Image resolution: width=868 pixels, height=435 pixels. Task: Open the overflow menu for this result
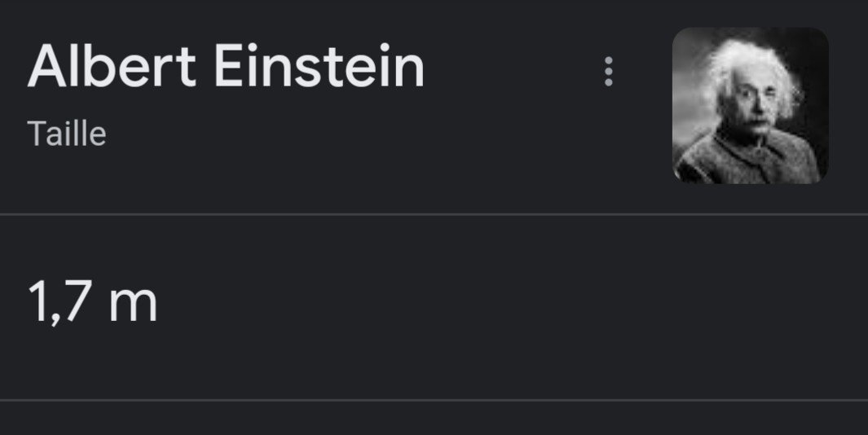pos(608,72)
